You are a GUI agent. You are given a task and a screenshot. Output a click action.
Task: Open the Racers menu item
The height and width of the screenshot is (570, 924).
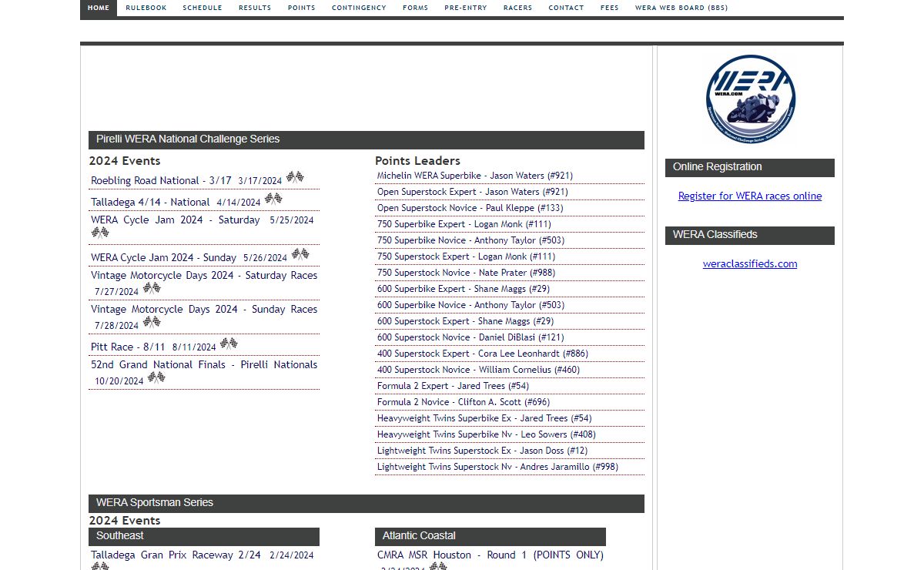coord(517,8)
